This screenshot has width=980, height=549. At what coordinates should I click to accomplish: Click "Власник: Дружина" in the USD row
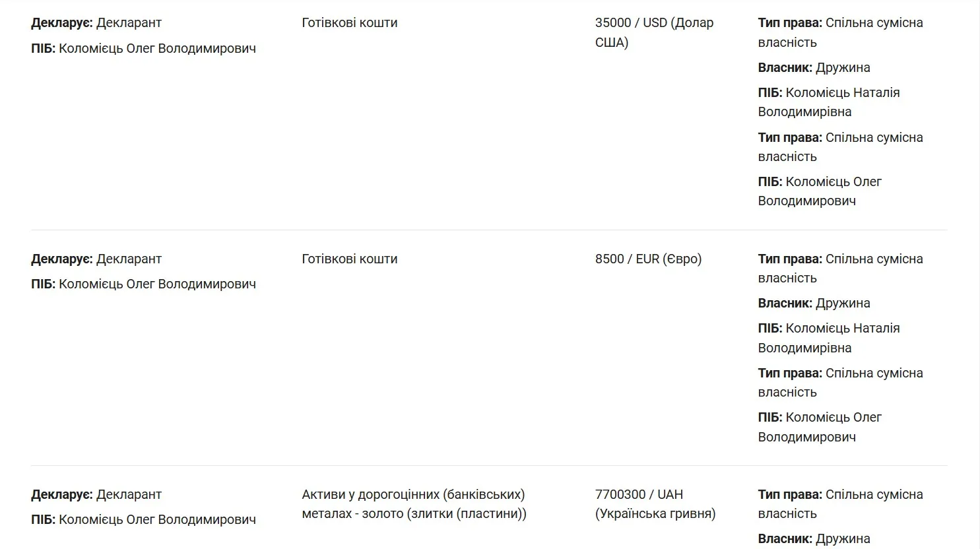coord(814,67)
